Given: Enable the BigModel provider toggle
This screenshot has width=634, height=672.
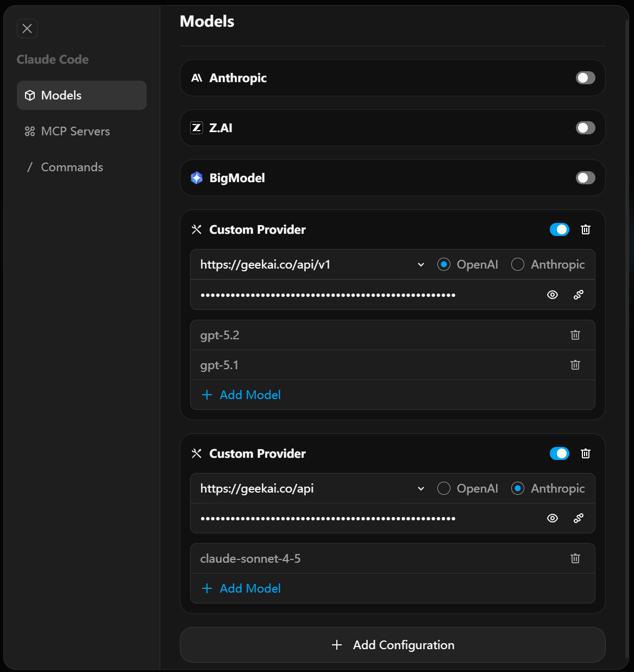Looking at the screenshot, I should coord(586,178).
